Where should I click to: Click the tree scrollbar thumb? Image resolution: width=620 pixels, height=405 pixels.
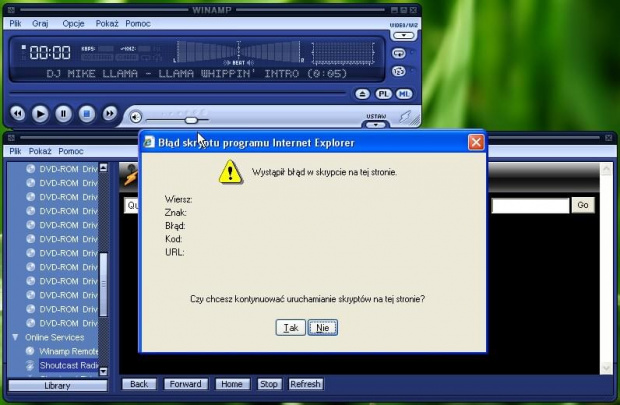[x=104, y=284]
